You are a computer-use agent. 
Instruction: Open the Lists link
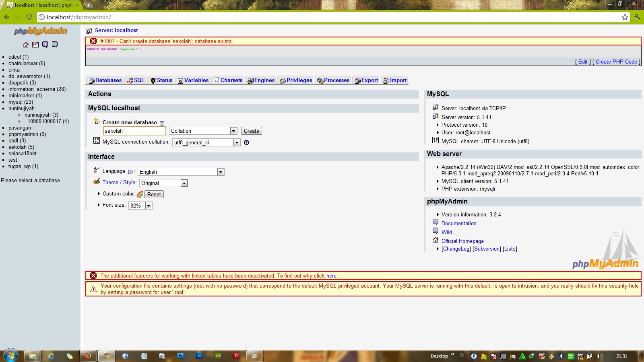510,249
